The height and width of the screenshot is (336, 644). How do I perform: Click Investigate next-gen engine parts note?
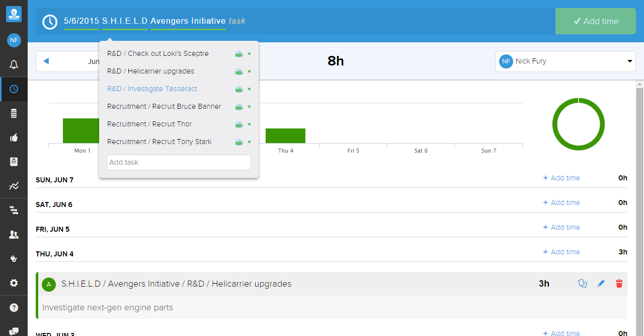click(108, 307)
